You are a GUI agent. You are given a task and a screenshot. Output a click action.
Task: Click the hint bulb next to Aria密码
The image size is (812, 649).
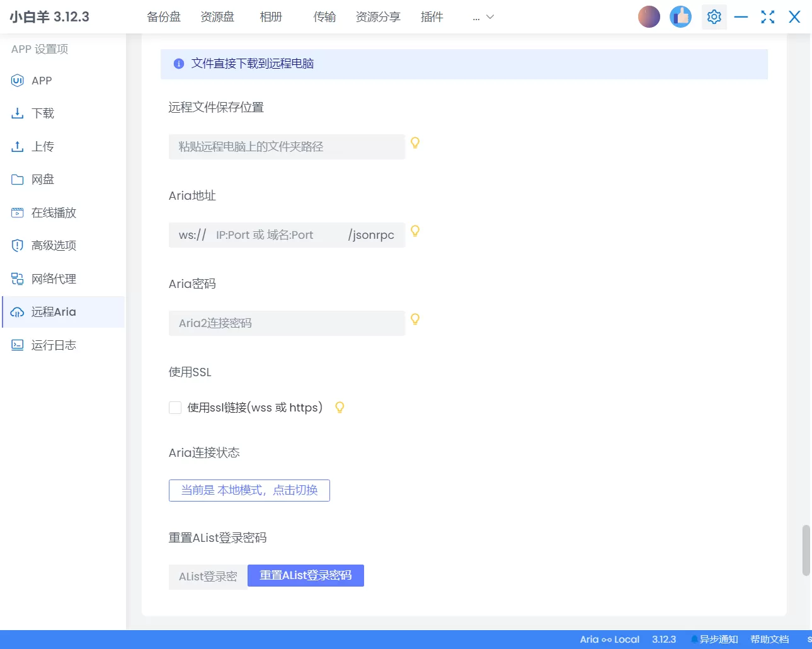[415, 319]
